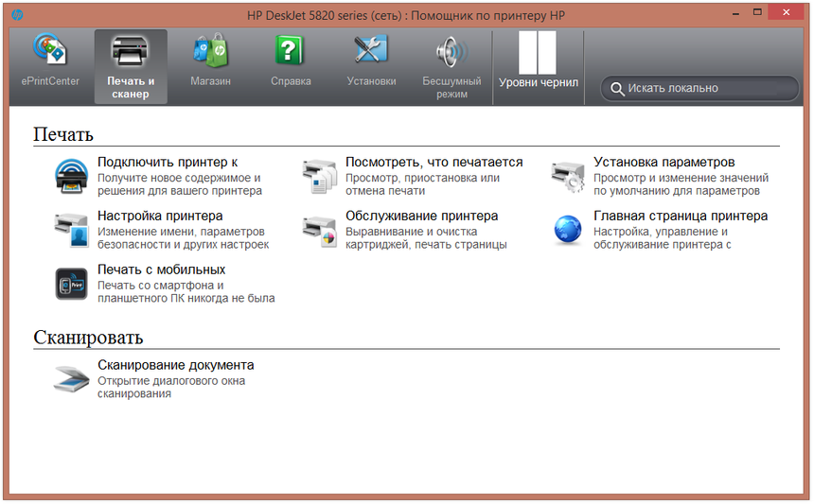Click the print queue documents icon
The image size is (814, 504).
319,176
